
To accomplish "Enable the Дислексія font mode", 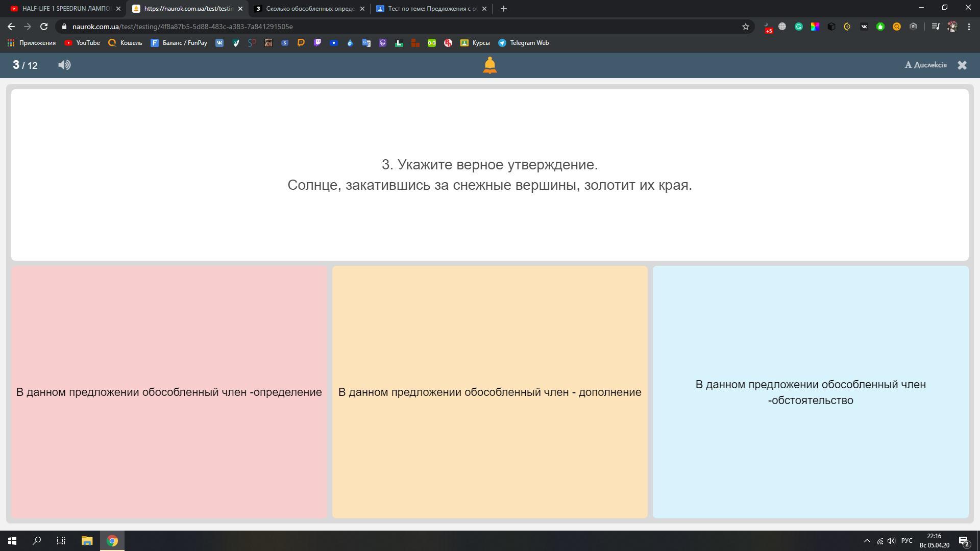I will click(x=925, y=65).
